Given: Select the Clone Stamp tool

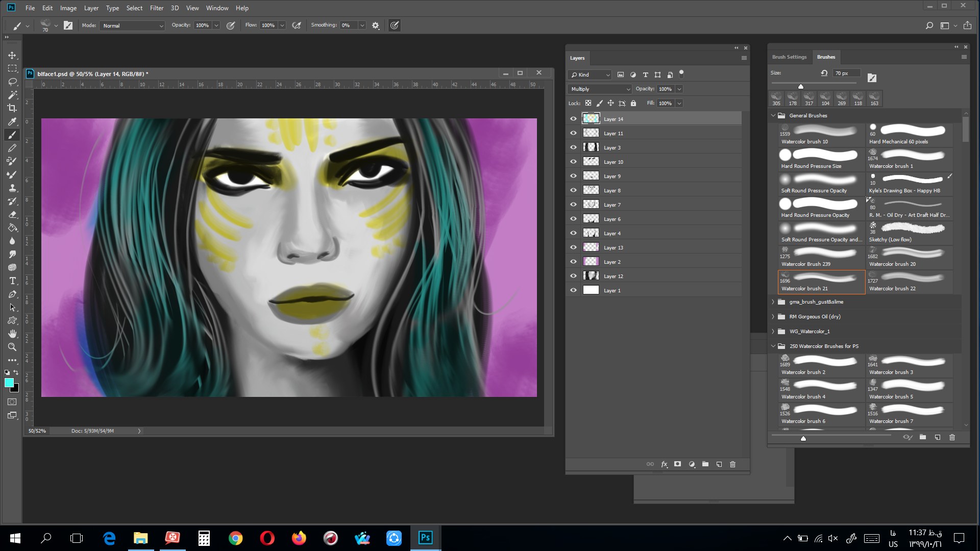Looking at the screenshot, I should coord(12,188).
